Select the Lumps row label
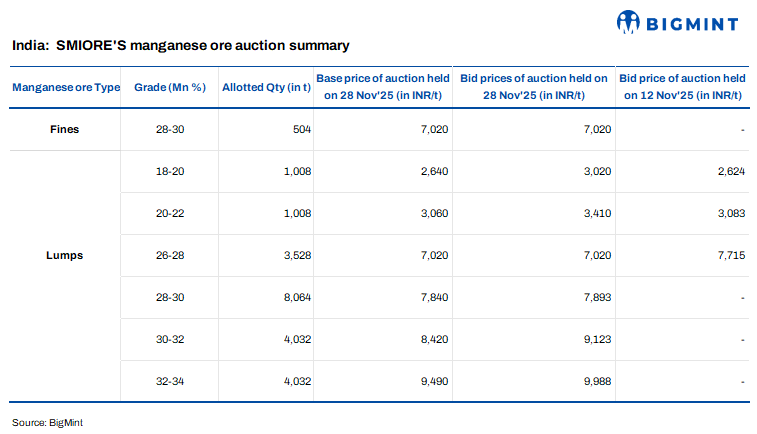This screenshot has width=757, height=434. (x=64, y=255)
